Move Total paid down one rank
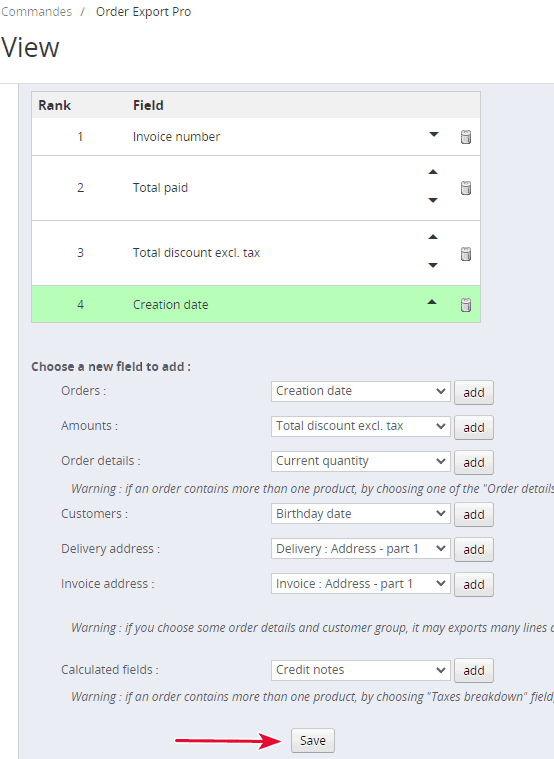This screenshot has height=759, width=554. pyautogui.click(x=433, y=200)
